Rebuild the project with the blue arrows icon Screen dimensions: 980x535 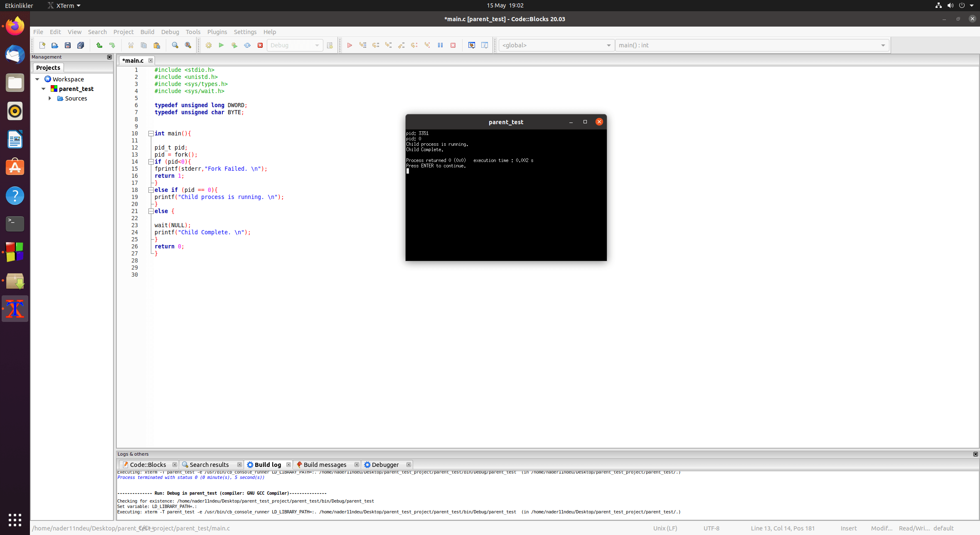[247, 45]
